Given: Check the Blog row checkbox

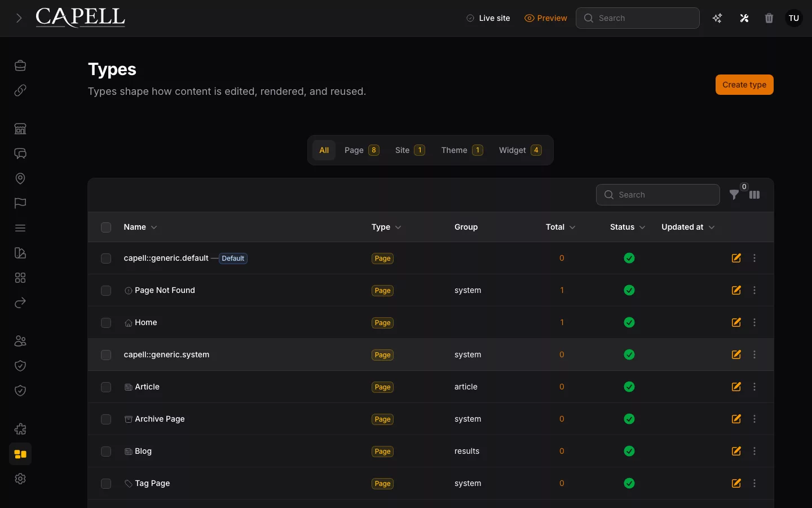Looking at the screenshot, I should tap(106, 451).
